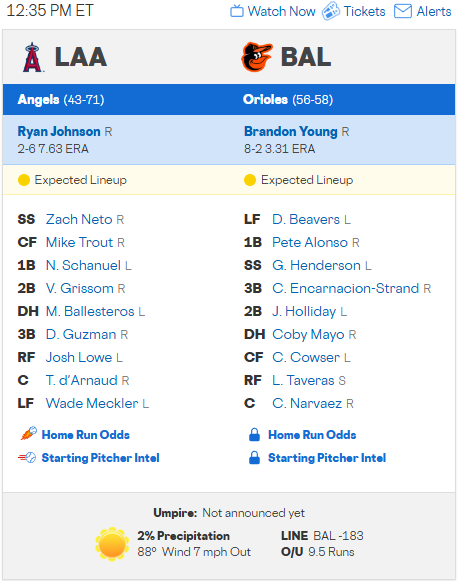This screenshot has height=581, width=458.
Task: Click the lock icon beside Orioles Home Run Odds
Action: (x=255, y=434)
